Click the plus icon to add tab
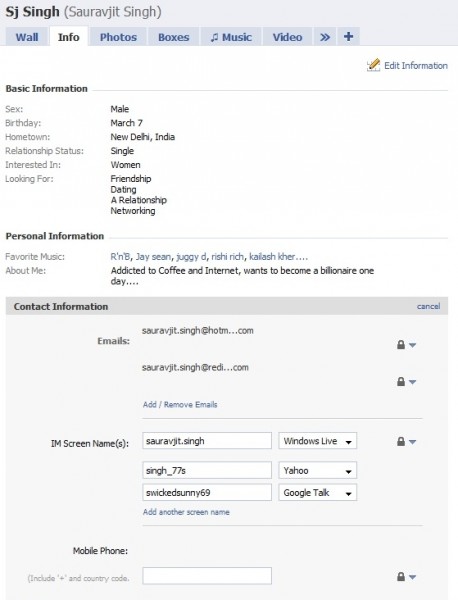This screenshot has width=458, height=600. (x=348, y=37)
